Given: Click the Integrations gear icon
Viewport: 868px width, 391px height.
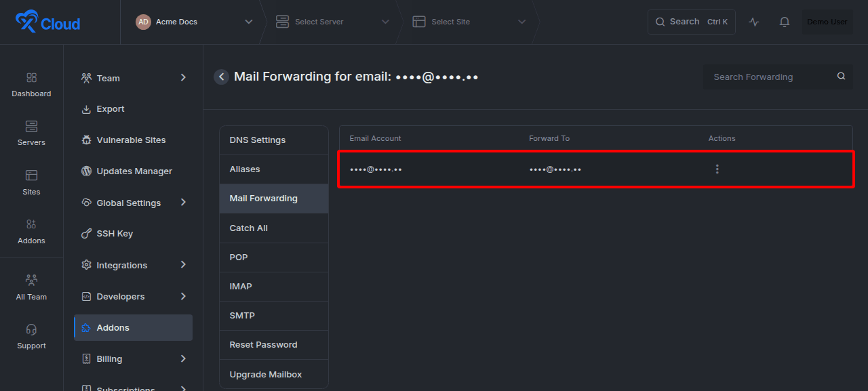Looking at the screenshot, I should point(86,265).
